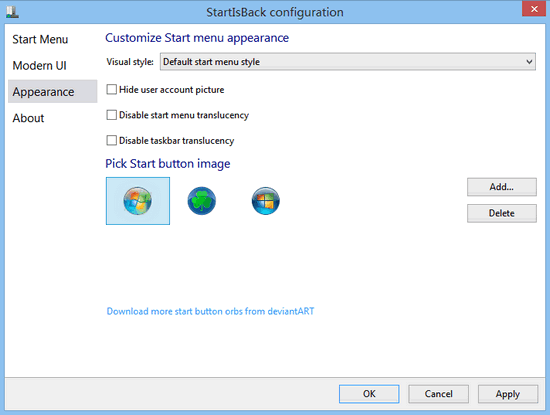Choose the green shamrock start button orb
The height and width of the screenshot is (415, 550).
tap(202, 201)
